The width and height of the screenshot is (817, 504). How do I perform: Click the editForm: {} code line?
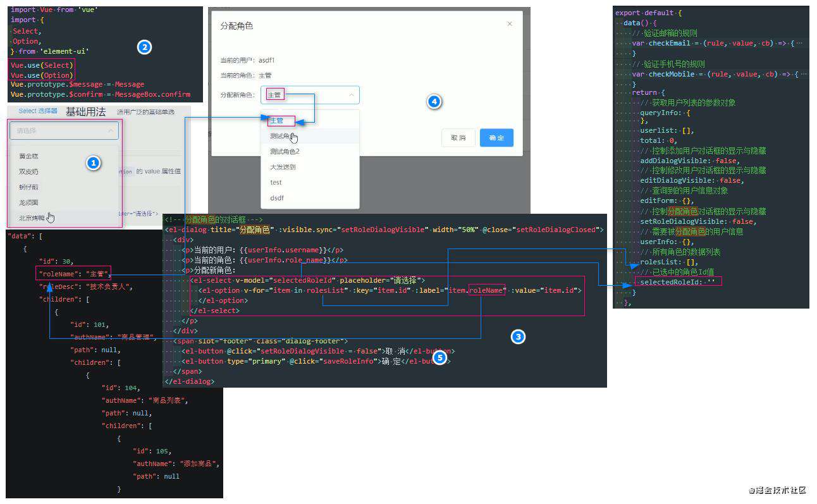pos(667,200)
